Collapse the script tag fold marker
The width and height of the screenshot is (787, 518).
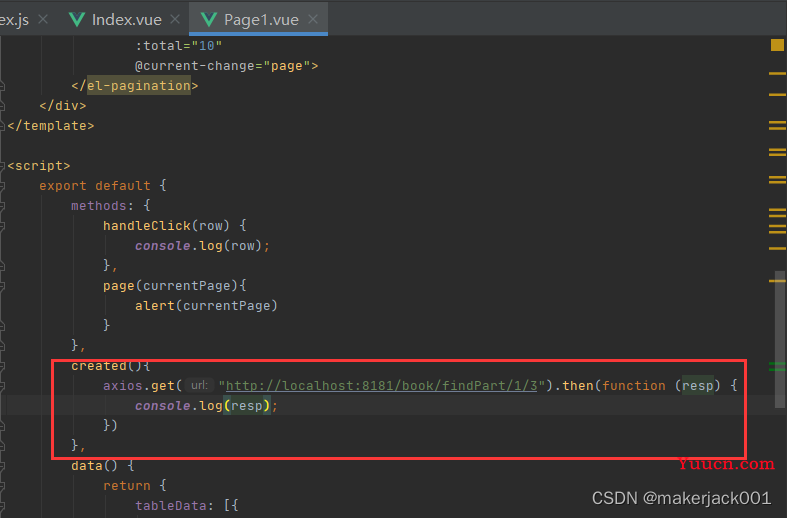(3, 166)
